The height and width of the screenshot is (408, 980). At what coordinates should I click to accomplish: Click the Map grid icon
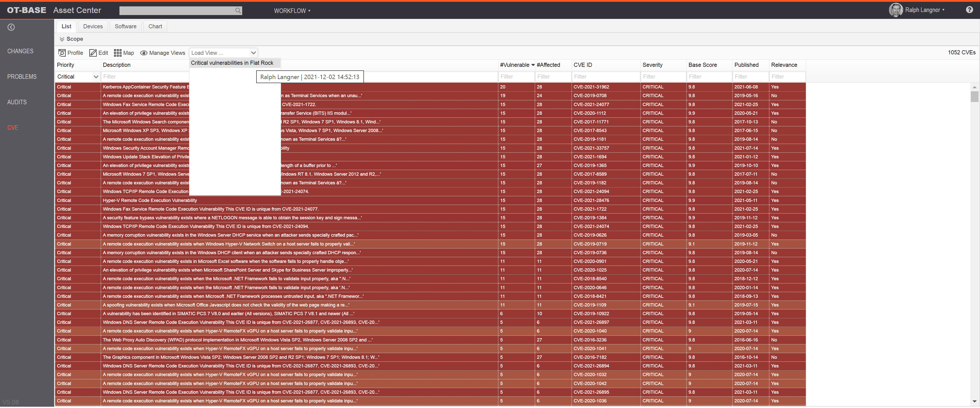coord(118,53)
